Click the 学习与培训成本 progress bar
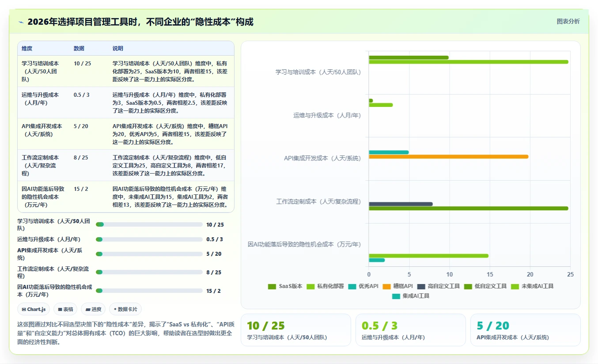 pyautogui.click(x=149, y=224)
